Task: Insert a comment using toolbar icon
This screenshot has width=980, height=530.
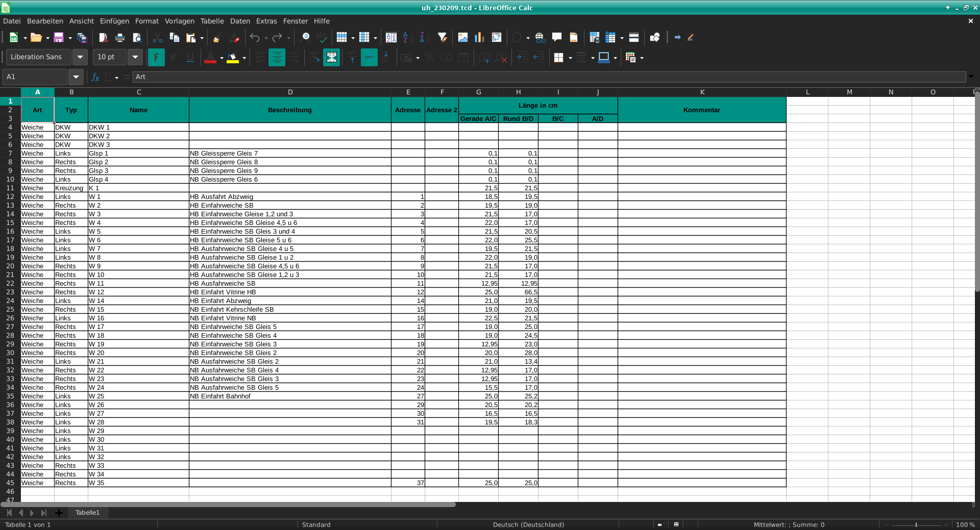Action: pos(557,38)
